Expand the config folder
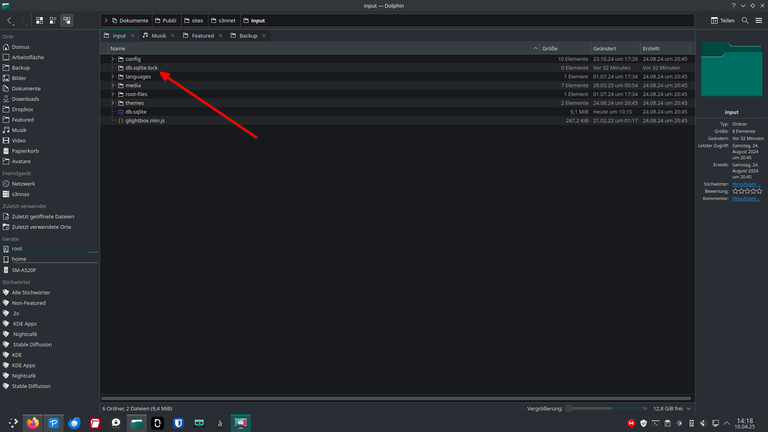The height and width of the screenshot is (432, 768). click(113, 59)
